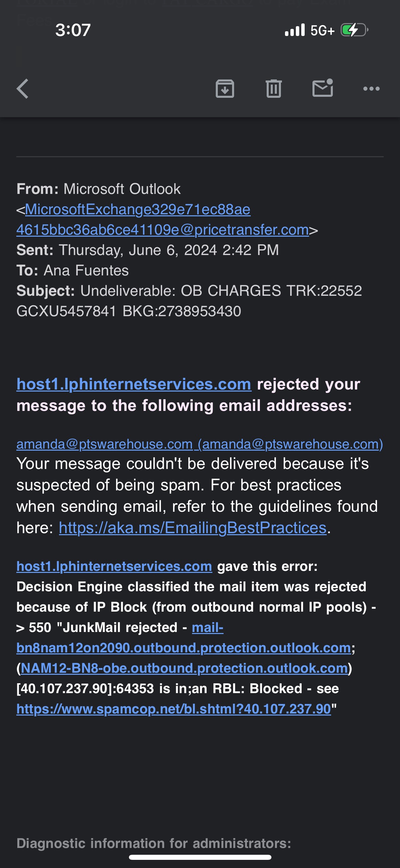Tap the home indicator bar at the bottom
The height and width of the screenshot is (868, 400).
[x=200, y=857]
